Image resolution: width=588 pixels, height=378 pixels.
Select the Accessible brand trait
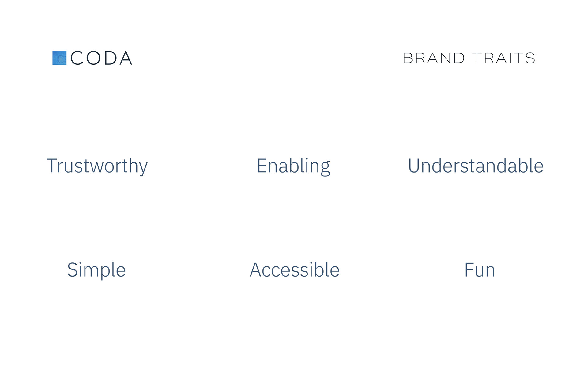[295, 270]
